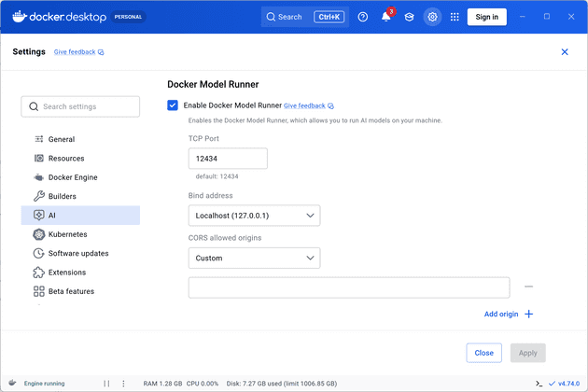Click the Close button
Screen dimensions: 588x392
(483, 353)
